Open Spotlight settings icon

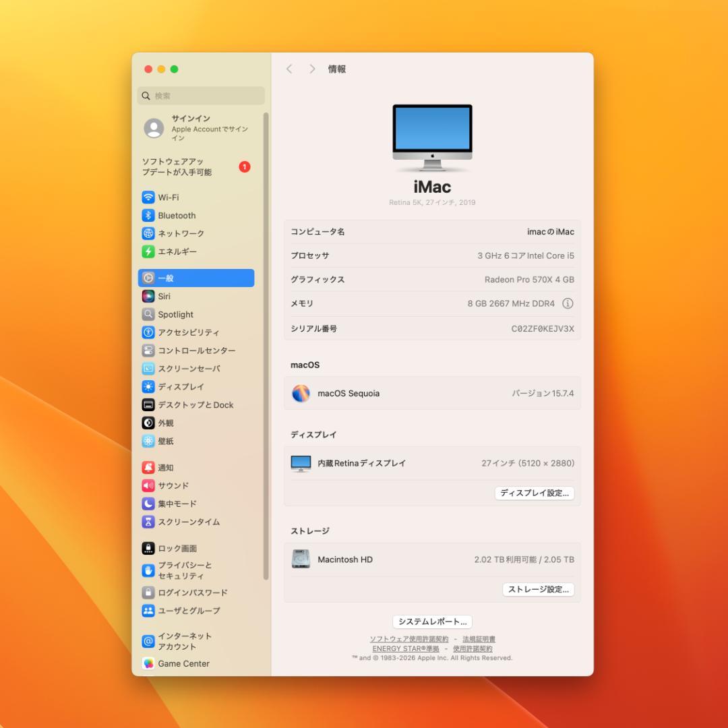[148, 314]
